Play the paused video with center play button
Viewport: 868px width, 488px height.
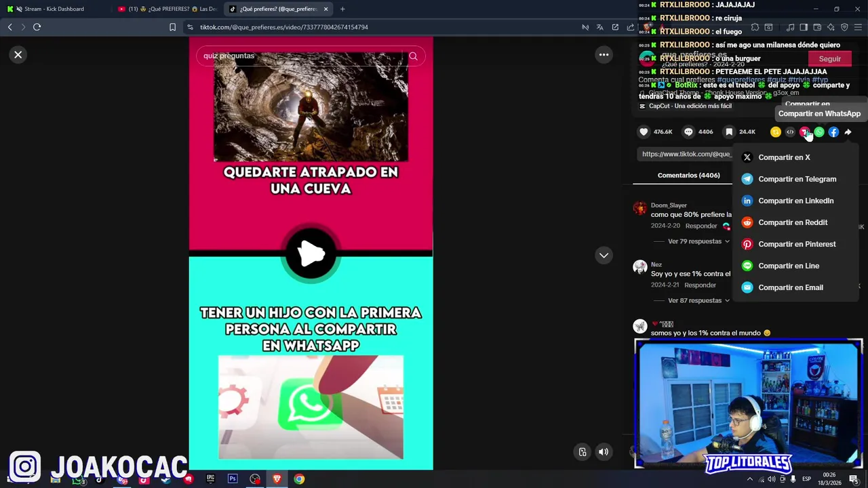coord(311,254)
